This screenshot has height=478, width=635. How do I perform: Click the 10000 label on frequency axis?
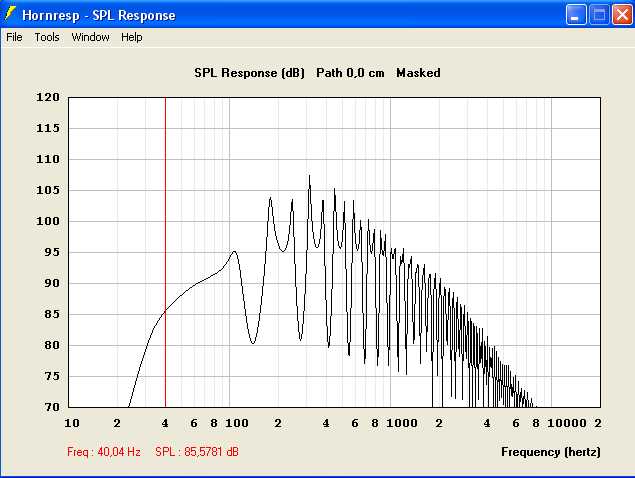coord(567,423)
